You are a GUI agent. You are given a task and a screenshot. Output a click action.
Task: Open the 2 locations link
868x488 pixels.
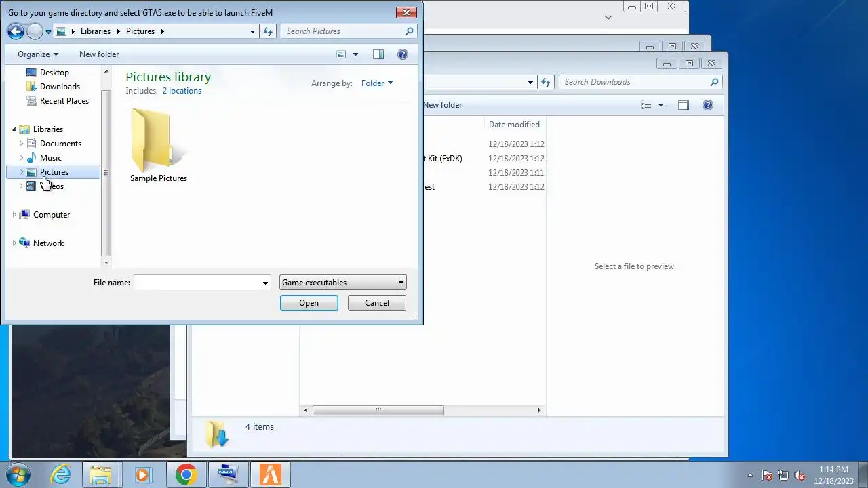[182, 91]
